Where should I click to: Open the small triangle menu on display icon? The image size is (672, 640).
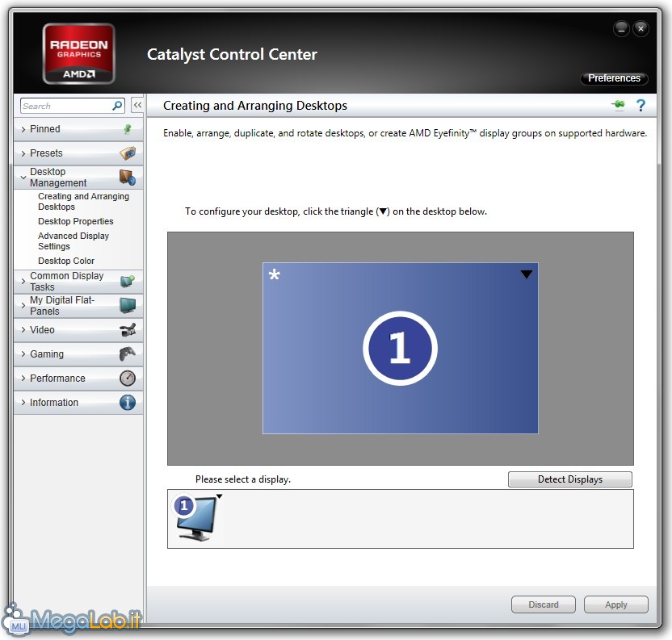click(219, 496)
